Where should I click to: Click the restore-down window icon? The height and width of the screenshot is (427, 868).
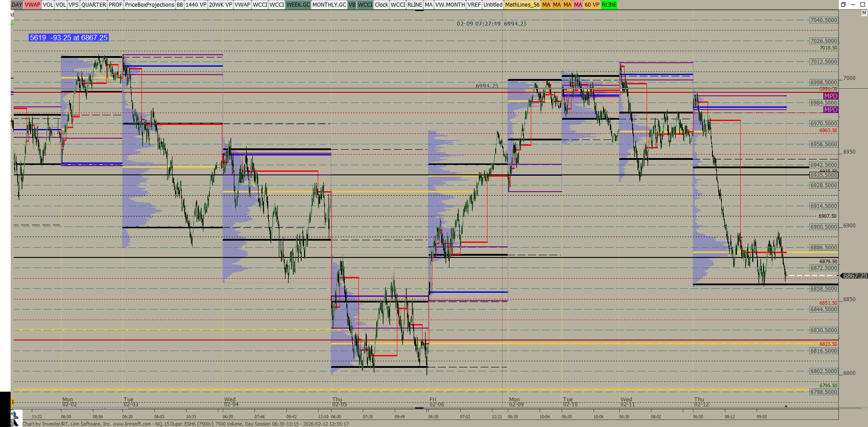point(843,4)
